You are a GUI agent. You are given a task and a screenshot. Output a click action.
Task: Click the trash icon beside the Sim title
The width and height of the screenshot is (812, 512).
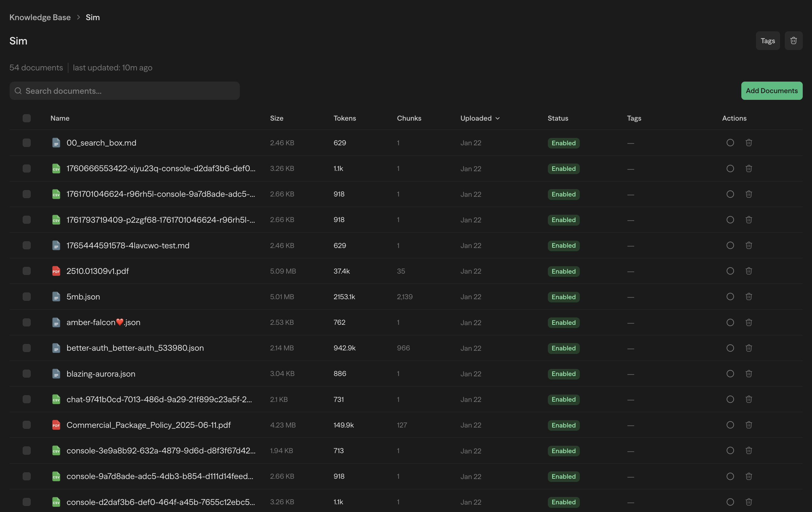(793, 41)
